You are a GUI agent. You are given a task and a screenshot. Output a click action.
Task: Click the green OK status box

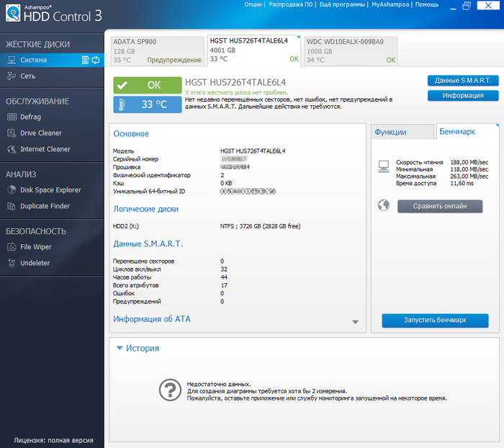coord(147,85)
